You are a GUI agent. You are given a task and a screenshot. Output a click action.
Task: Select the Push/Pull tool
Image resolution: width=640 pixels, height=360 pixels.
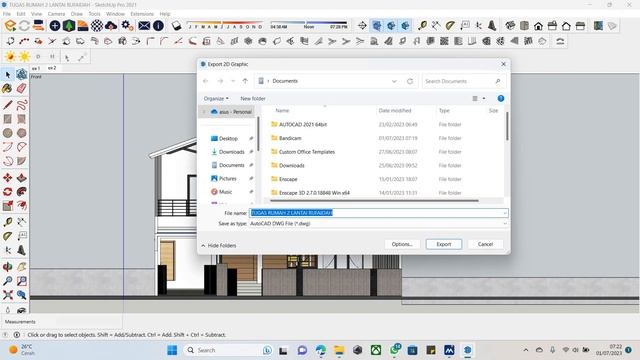pos(22,178)
